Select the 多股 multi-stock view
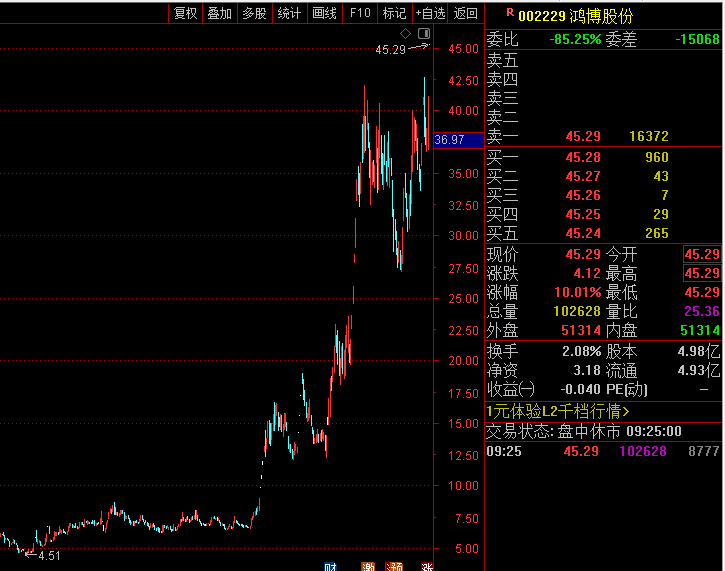The width and height of the screenshot is (725, 571). [x=255, y=13]
